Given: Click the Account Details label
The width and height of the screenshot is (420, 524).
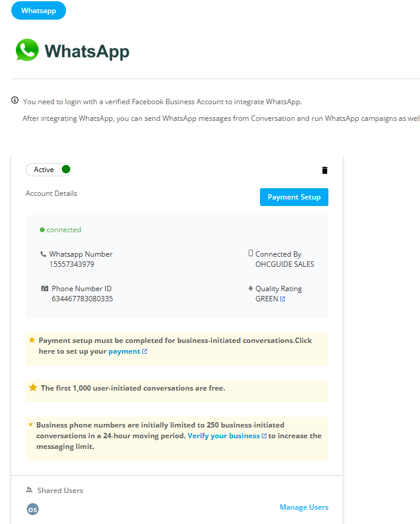Looking at the screenshot, I should point(51,193).
